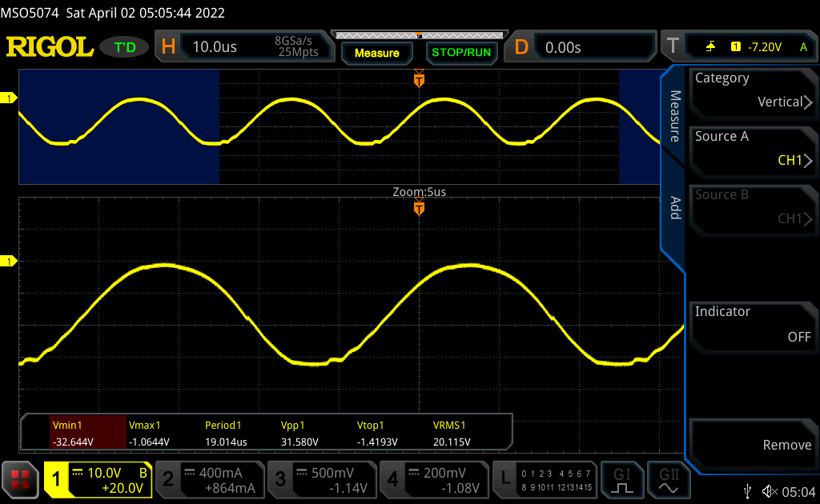Click the Zoom:5us label
This screenshot has height=504, width=820.
[420, 192]
